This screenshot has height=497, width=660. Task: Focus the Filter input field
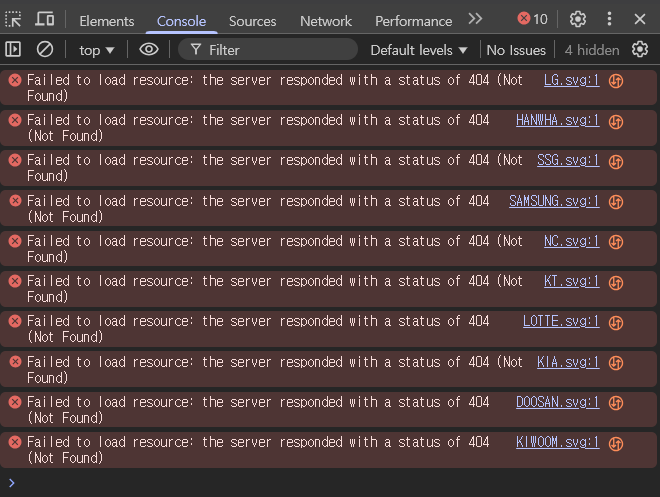[268, 50]
